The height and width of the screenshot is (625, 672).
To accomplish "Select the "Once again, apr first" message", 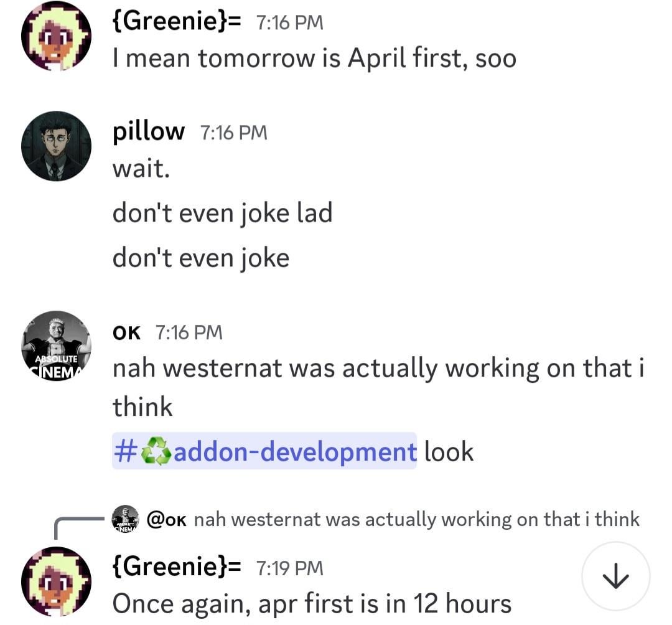I will (311, 604).
